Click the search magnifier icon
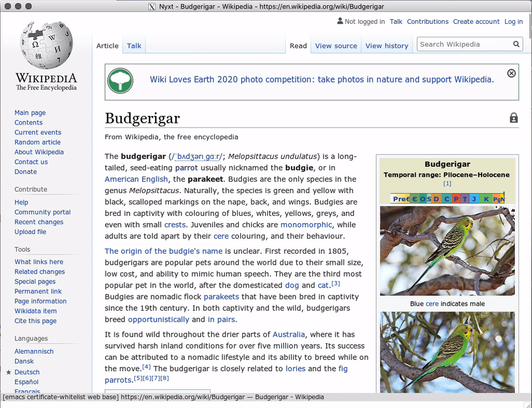The width and height of the screenshot is (532, 408). tap(516, 44)
